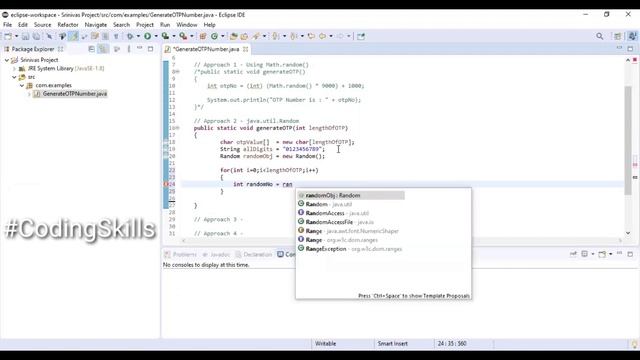Open the Quick Access search magnifier
Viewport: 640px width, 360px height.
(600, 36)
